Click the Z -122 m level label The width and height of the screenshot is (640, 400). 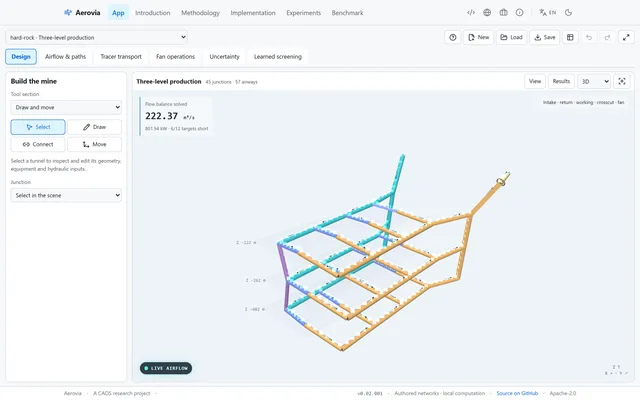point(246,242)
